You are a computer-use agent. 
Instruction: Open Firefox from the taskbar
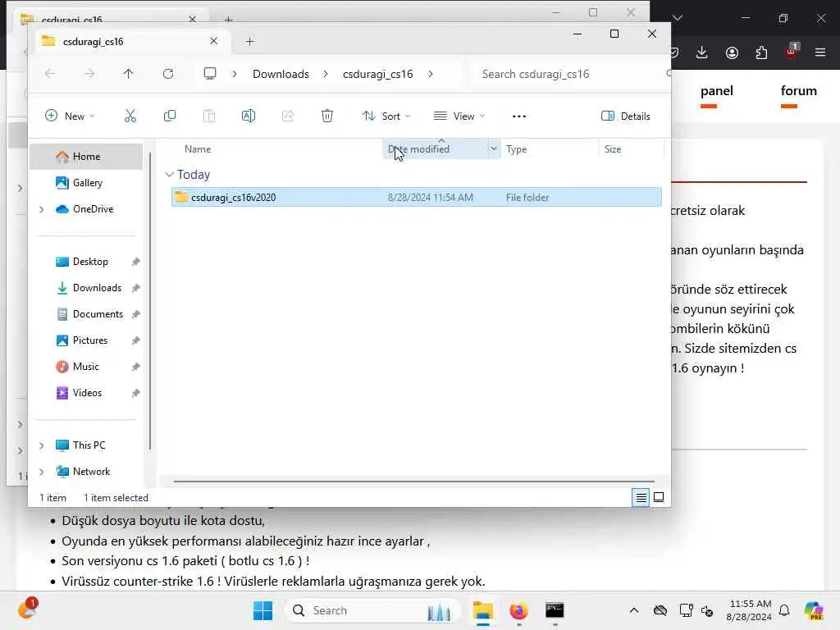point(518,610)
